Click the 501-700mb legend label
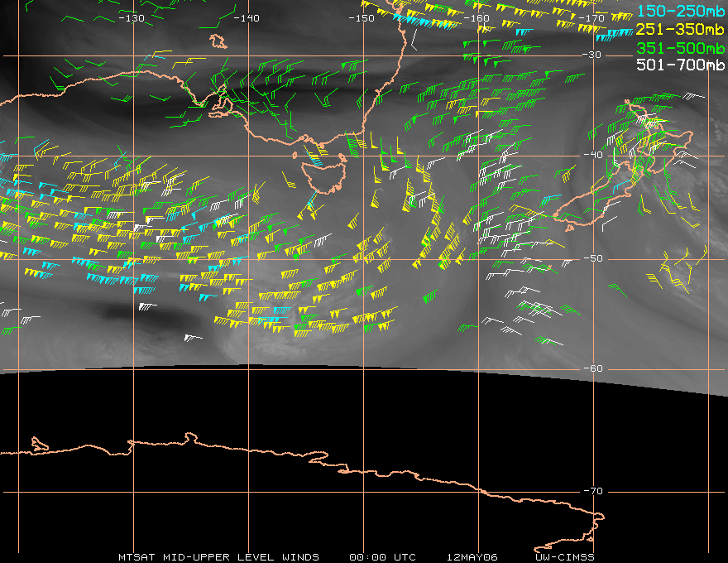The image size is (728, 563). [680, 64]
